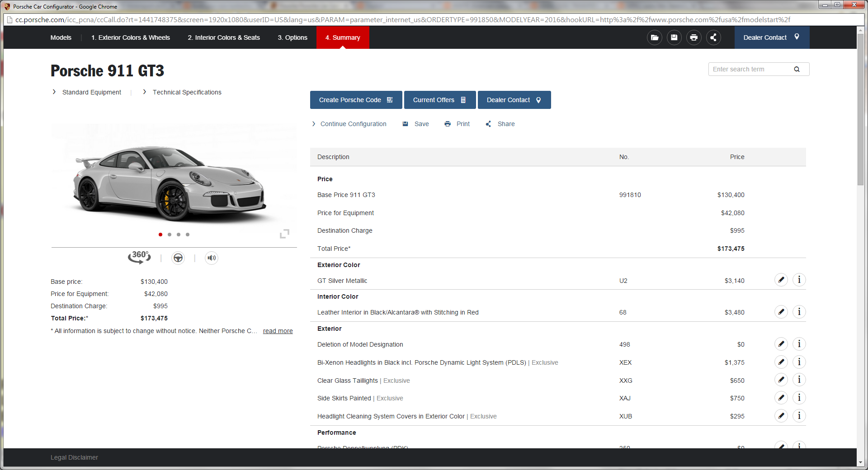Go to Models tab
This screenshot has height=470, width=868.
pyautogui.click(x=61, y=38)
